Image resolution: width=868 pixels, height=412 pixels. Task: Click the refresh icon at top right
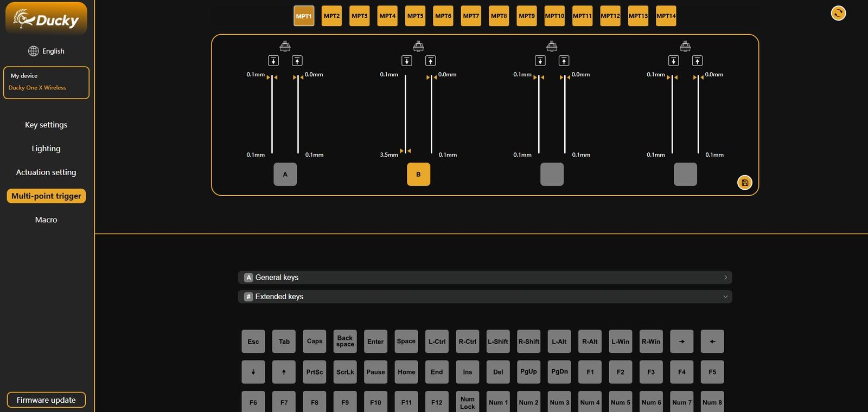point(839,13)
